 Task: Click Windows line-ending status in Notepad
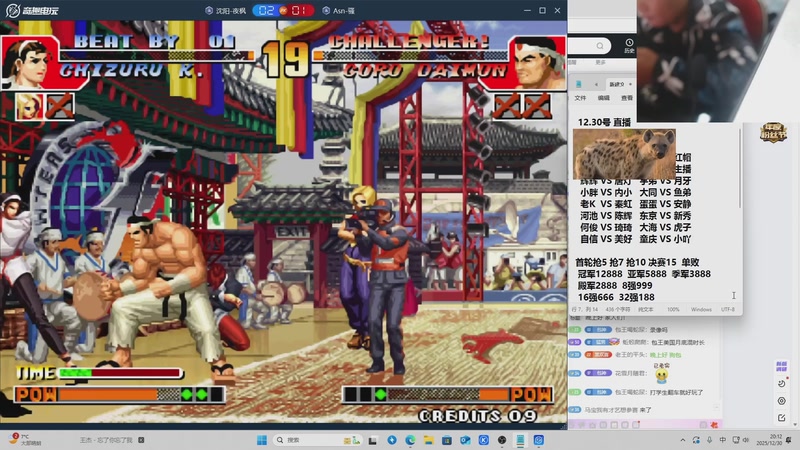(x=701, y=309)
